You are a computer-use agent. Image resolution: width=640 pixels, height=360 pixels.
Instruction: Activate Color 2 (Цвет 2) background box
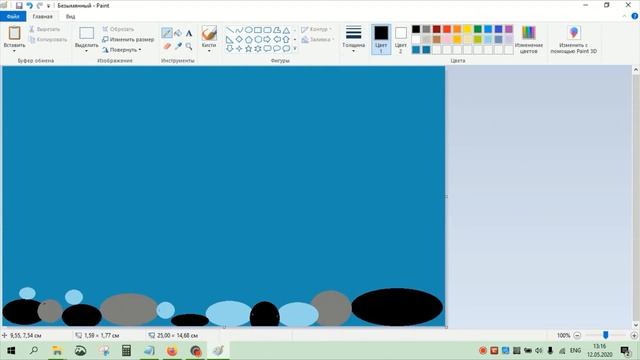click(x=401, y=39)
